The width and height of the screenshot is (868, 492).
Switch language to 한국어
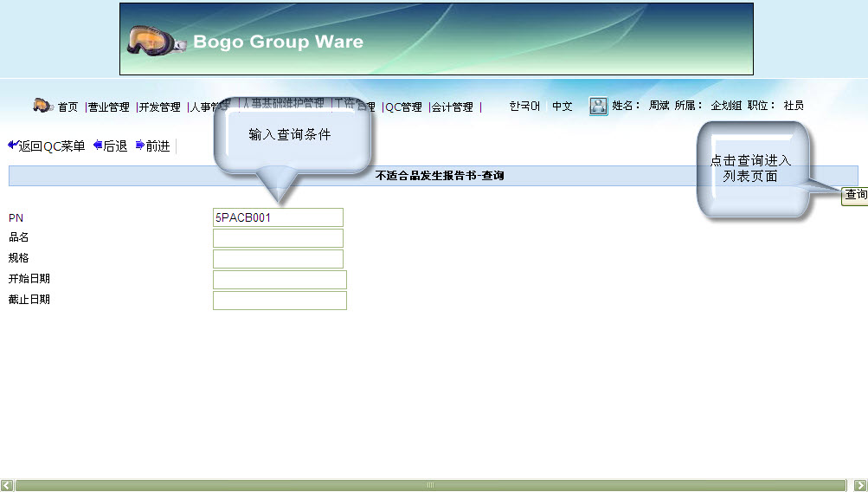coord(524,106)
